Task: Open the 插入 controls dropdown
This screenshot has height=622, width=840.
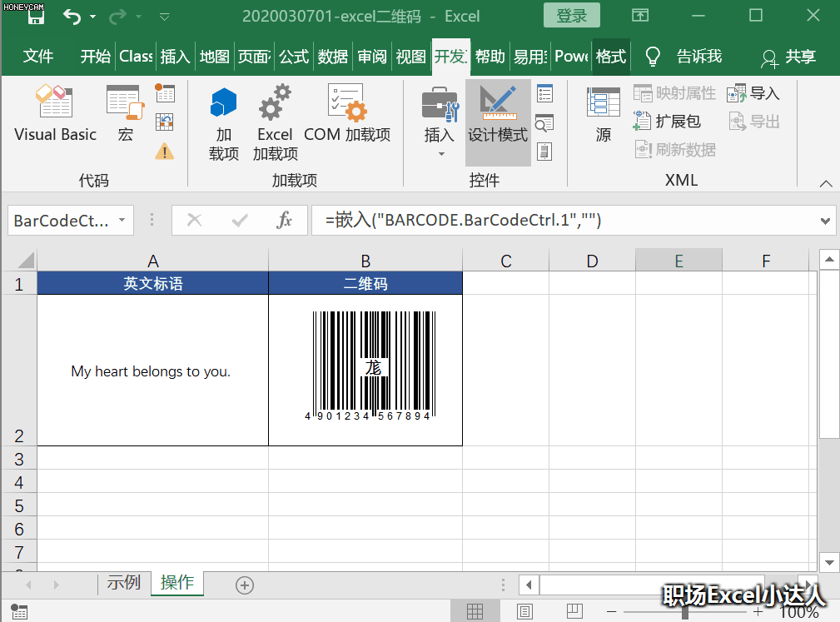Action: pos(440,122)
